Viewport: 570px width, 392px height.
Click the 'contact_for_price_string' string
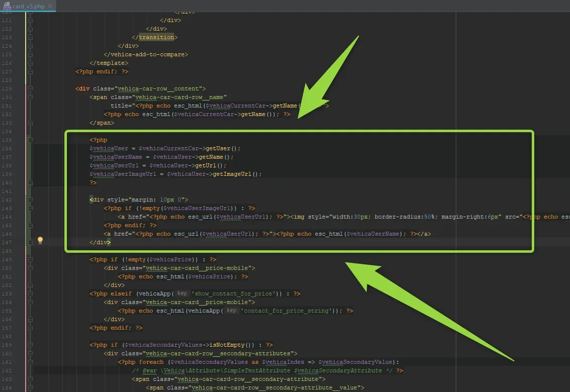click(x=286, y=311)
